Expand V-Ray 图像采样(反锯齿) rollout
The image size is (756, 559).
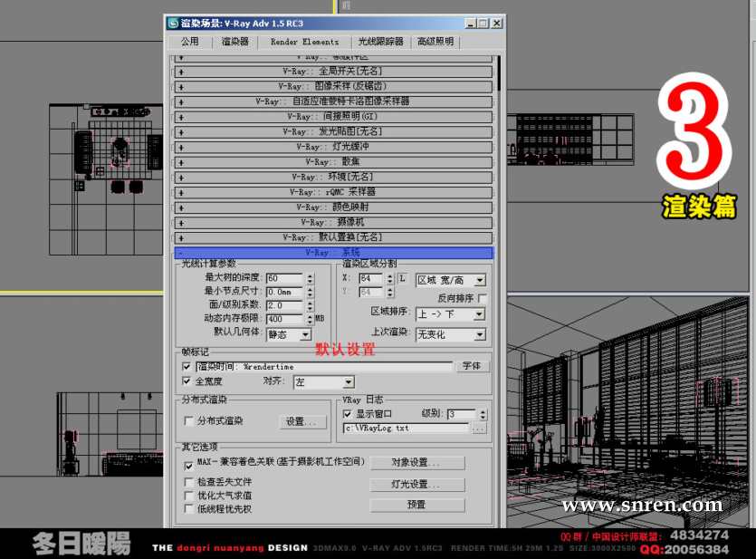point(333,86)
